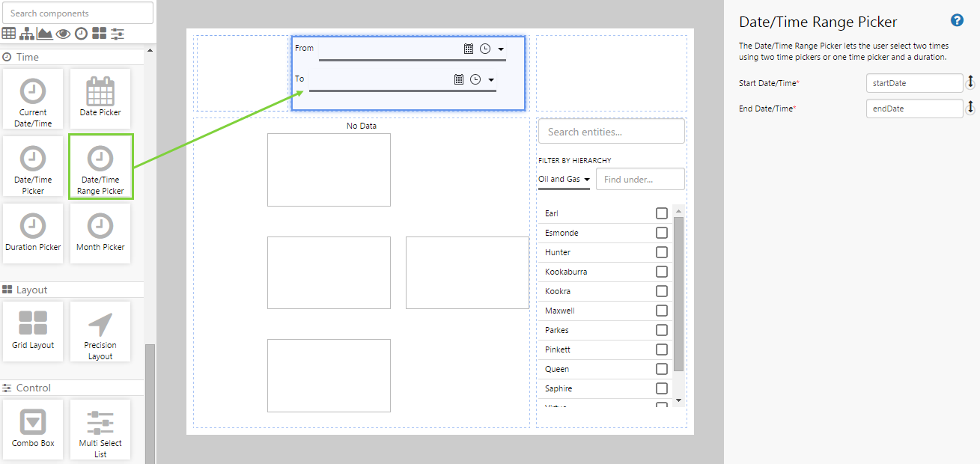Filter palette by layout grid icon
Image resolution: width=980 pixels, height=464 pixels.
click(100, 34)
